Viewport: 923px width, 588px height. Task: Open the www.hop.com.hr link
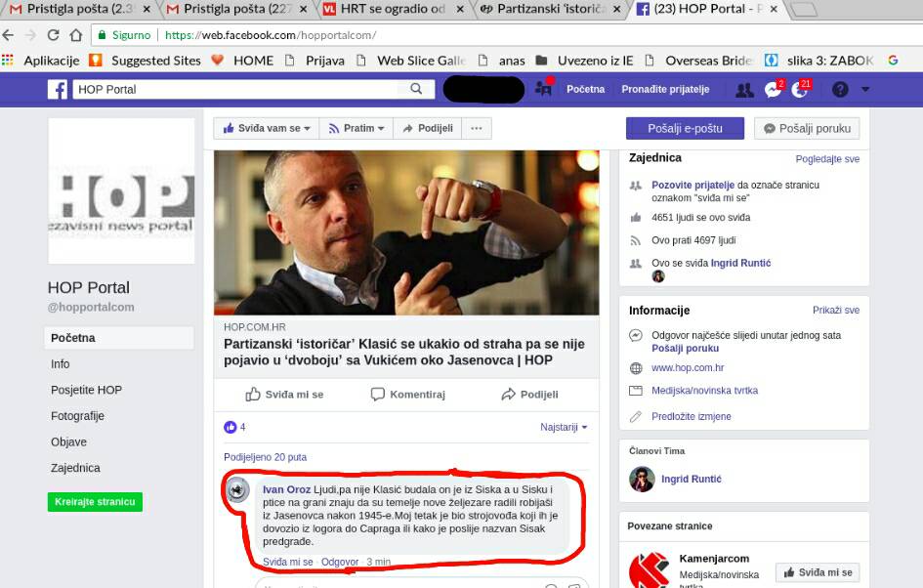point(688,368)
